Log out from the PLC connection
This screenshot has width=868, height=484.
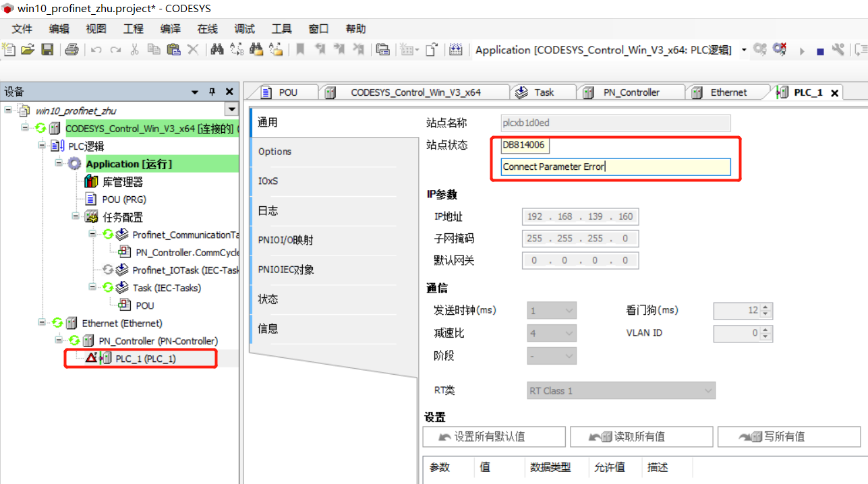click(780, 49)
